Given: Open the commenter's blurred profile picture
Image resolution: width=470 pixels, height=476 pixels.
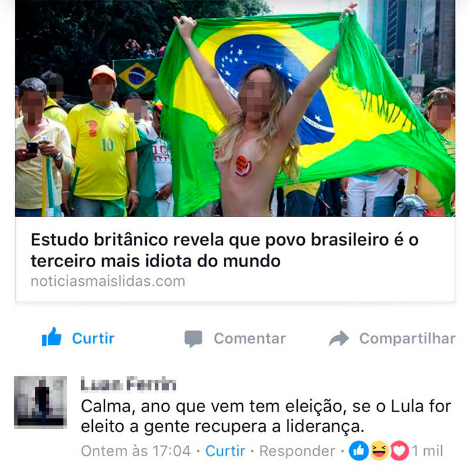Looking at the screenshot, I should point(41,402).
